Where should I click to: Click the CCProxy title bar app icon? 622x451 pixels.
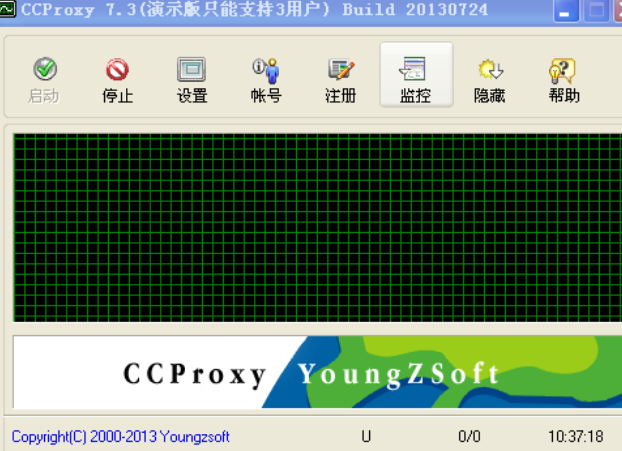coord(7,9)
